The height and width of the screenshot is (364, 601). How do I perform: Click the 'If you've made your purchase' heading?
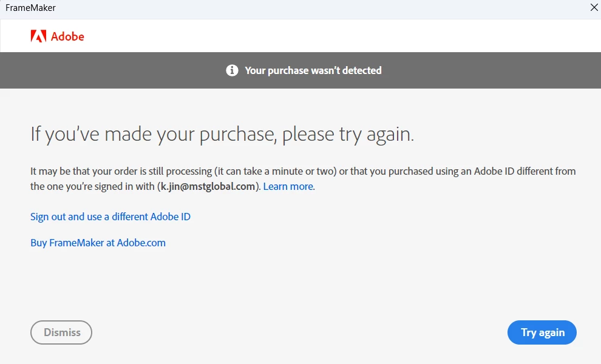(x=222, y=134)
